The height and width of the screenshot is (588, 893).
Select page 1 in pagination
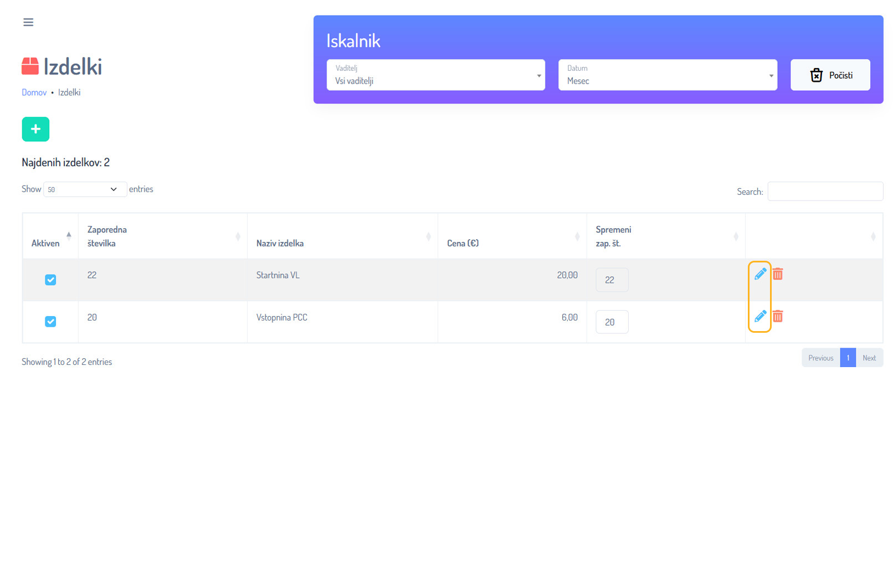point(848,358)
